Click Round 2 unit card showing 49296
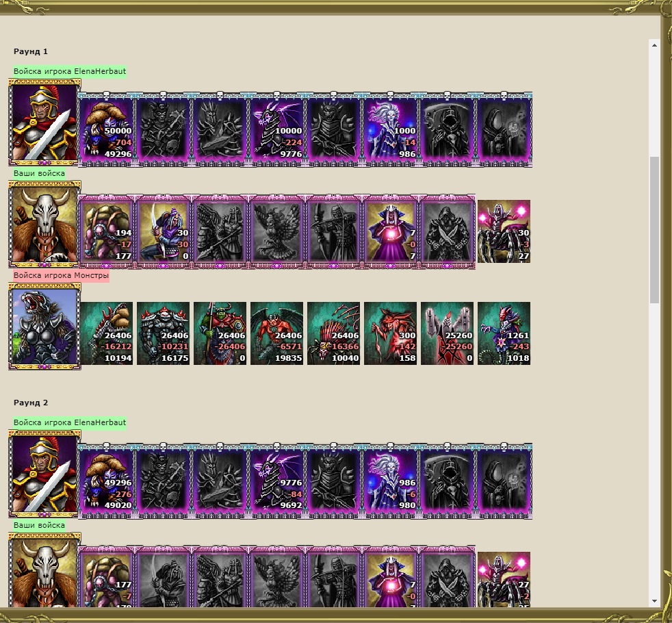The width and height of the screenshot is (672, 623). click(106, 480)
